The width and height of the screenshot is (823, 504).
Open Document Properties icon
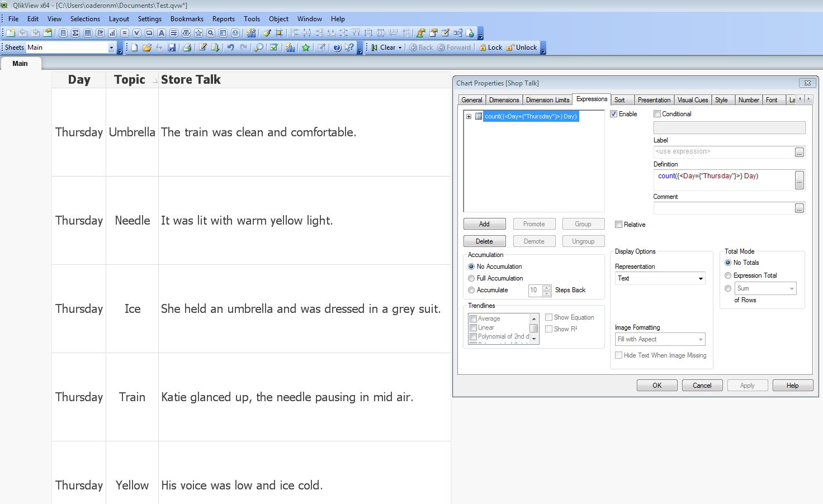click(433, 33)
